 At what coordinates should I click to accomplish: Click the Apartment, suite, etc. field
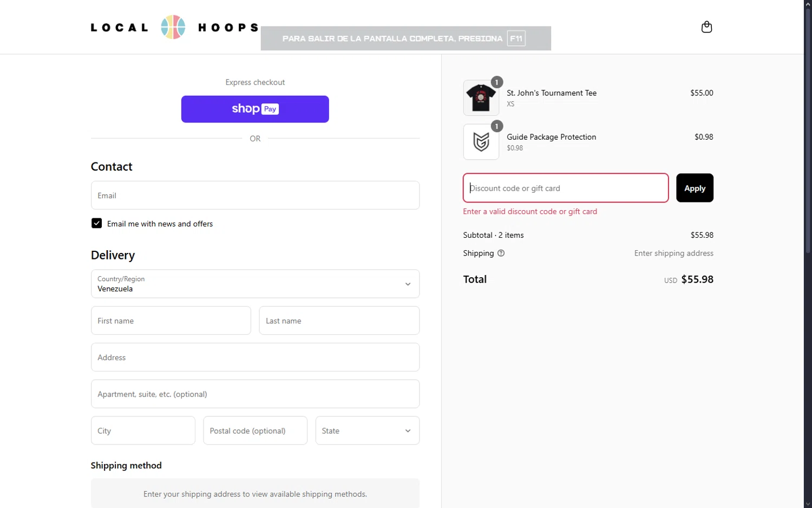[x=255, y=394]
